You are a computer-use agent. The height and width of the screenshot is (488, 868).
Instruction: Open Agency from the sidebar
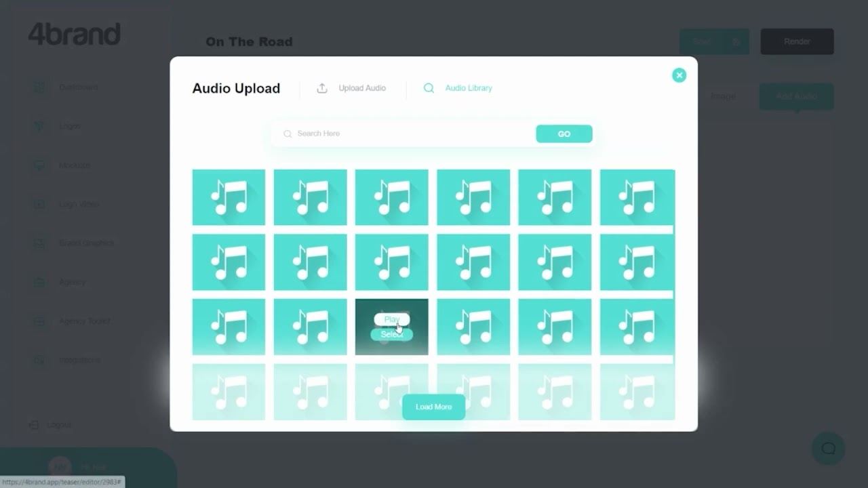pyautogui.click(x=60, y=282)
